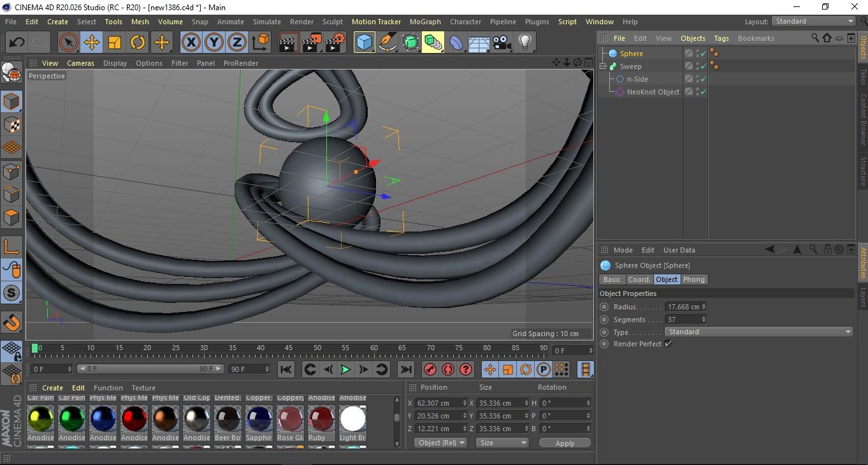Toggle NeoKnot Object enabled checkmark

click(x=703, y=92)
